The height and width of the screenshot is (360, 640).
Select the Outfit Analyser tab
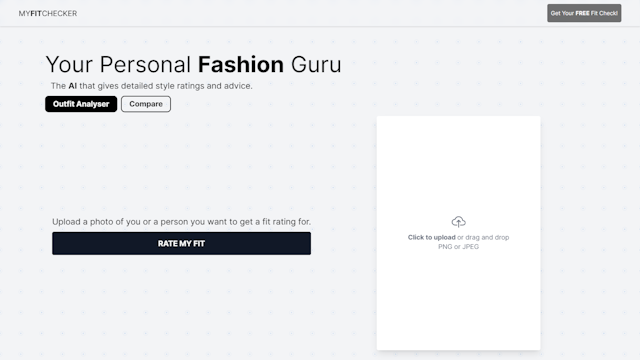[x=81, y=104]
